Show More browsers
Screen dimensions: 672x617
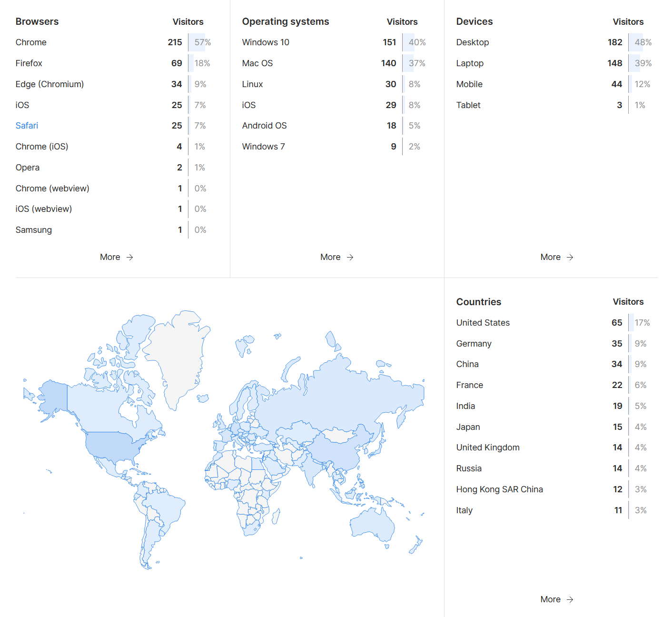pos(110,257)
